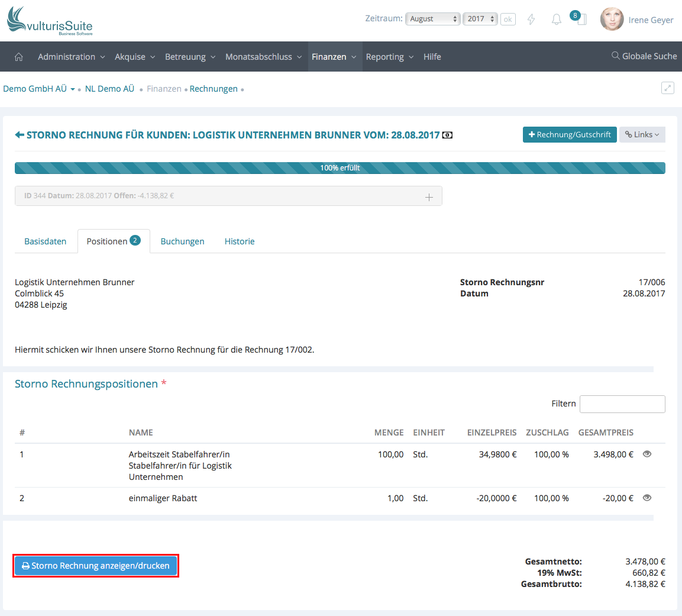Image resolution: width=682 pixels, height=616 pixels.
Task: Open the Finanzen menu
Action: click(x=334, y=57)
